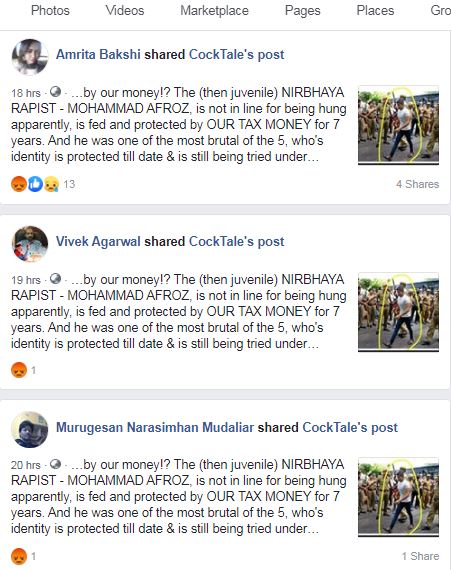Click public globe icon on the 19 hrs post
Viewport: 451px width, 570px height.
pos(55,279)
